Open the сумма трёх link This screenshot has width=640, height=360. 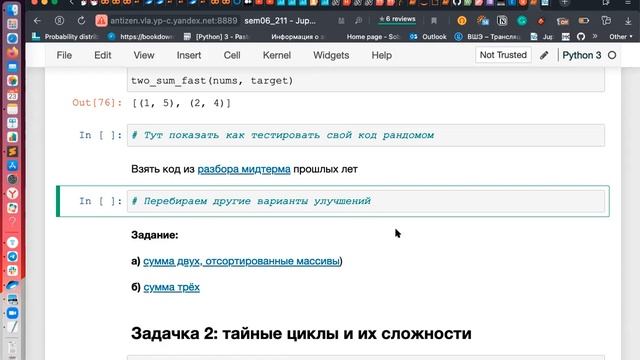(171, 287)
